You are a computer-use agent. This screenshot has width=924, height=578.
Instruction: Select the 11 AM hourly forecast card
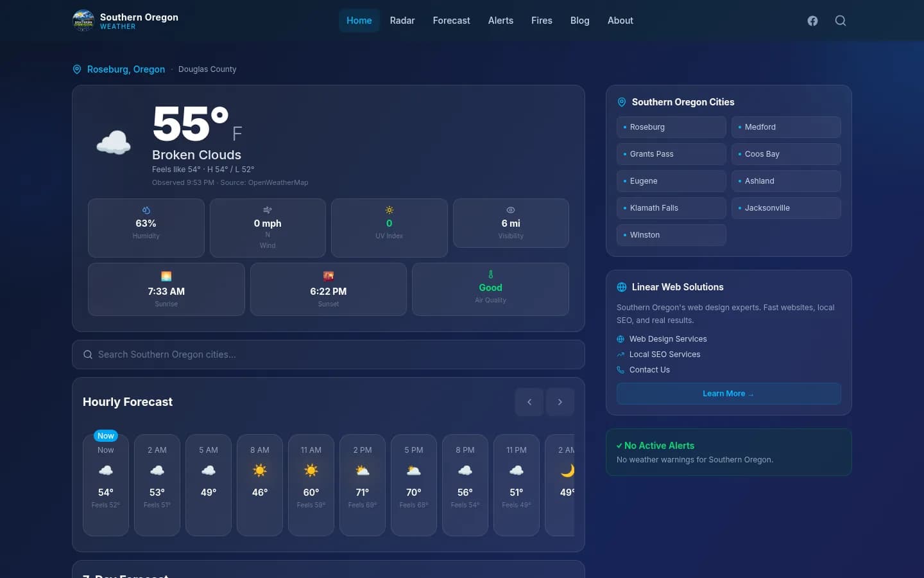click(x=311, y=485)
